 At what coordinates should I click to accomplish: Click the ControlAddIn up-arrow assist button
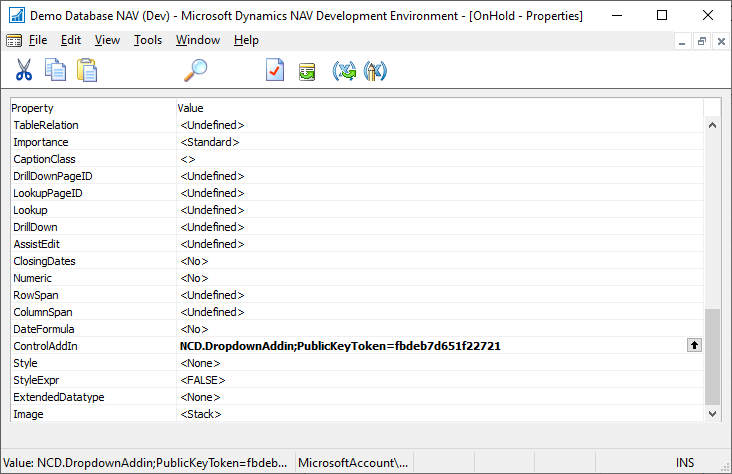pos(693,345)
